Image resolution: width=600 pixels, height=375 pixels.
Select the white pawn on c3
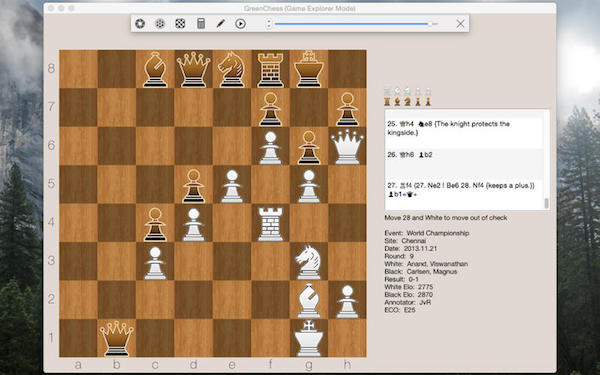(155, 262)
